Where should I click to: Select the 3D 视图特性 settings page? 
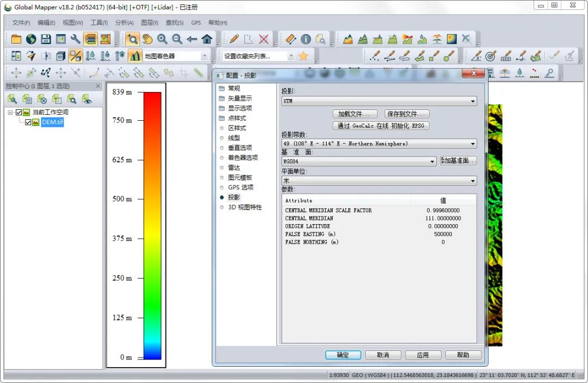coord(245,207)
